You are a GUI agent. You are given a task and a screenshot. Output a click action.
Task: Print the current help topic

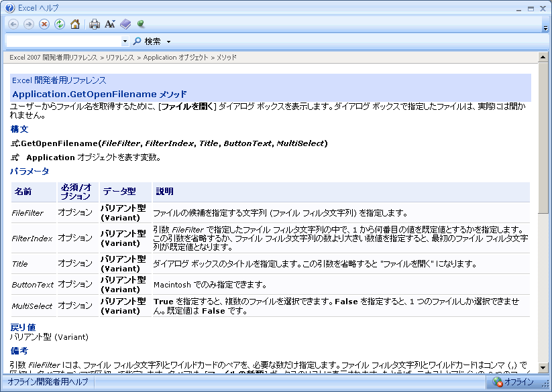click(x=95, y=24)
